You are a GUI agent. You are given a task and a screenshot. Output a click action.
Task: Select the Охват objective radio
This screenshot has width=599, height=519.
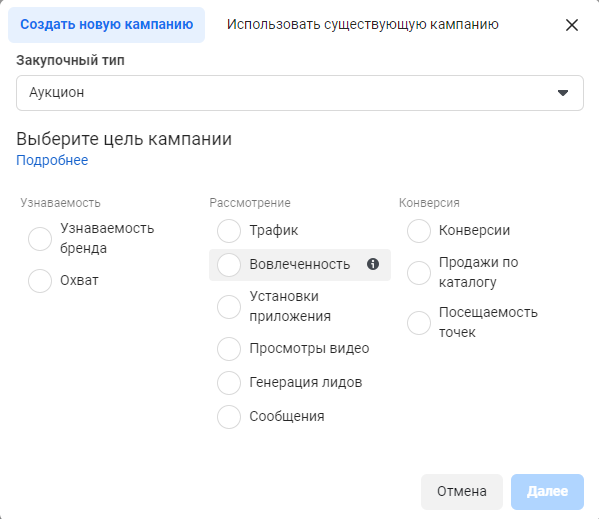pyautogui.click(x=40, y=281)
